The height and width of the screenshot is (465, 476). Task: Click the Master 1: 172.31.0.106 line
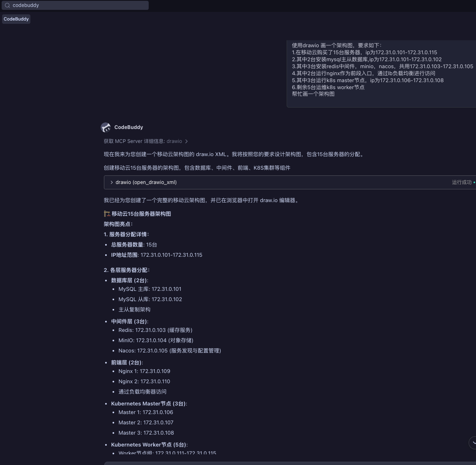(146, 412)
